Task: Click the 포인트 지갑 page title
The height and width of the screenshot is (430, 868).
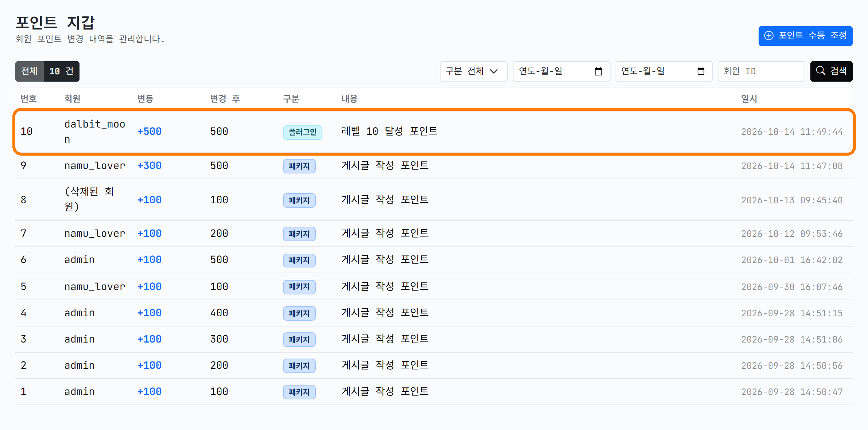Action: coord(55,22)
